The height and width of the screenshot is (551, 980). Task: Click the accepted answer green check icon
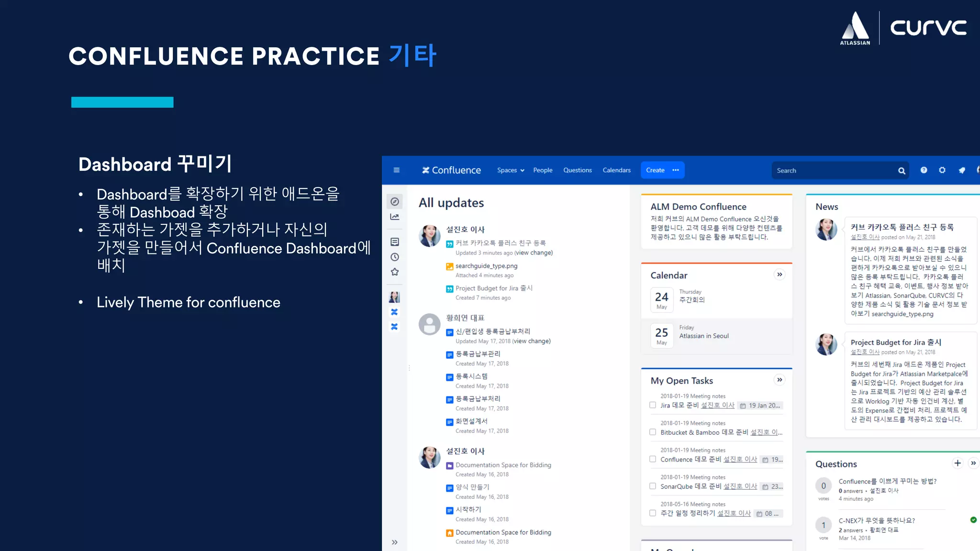tap(973, 520)
